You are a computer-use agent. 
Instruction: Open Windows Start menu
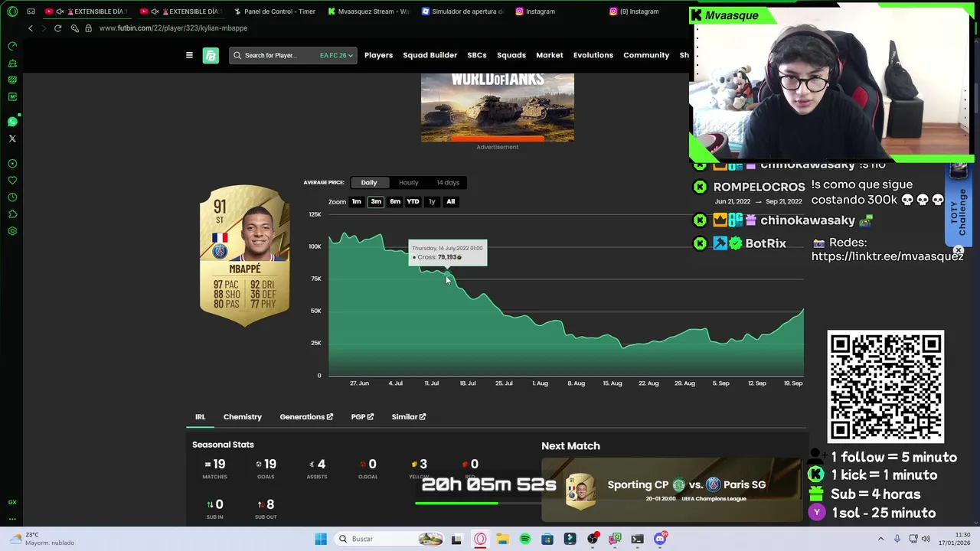[321, 539]
